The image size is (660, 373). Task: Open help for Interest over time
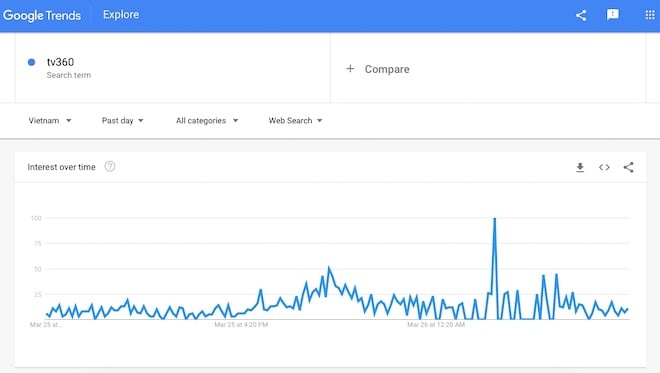[x=110, y=166]
